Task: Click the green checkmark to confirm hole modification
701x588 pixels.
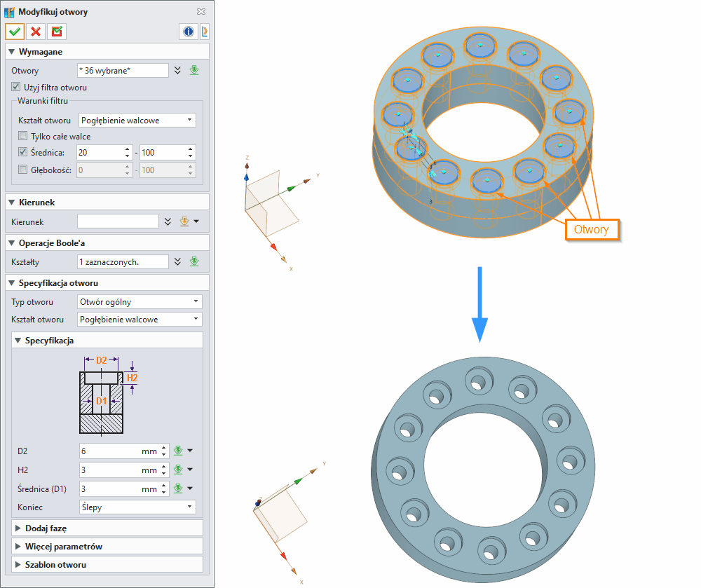Action: [x=14, y=32]
